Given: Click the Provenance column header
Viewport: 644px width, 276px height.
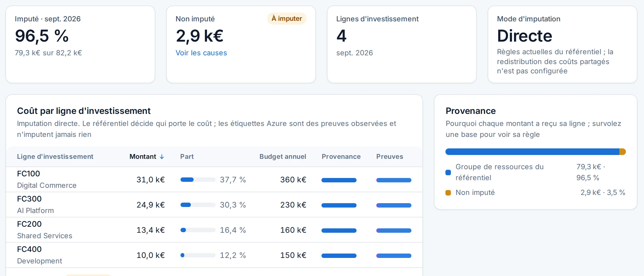Looking at the screenshot, I should tap(341, 157).
